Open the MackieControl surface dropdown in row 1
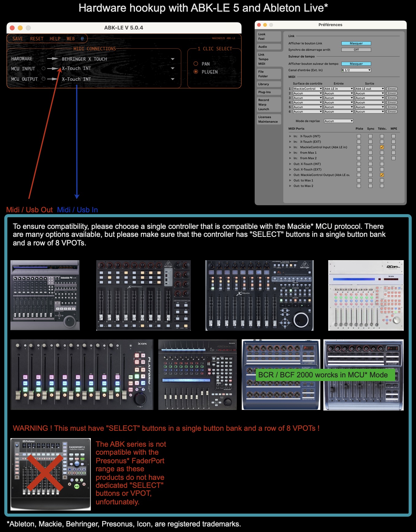The width and height of the screenshot is (416, 532). coord(307,89)
